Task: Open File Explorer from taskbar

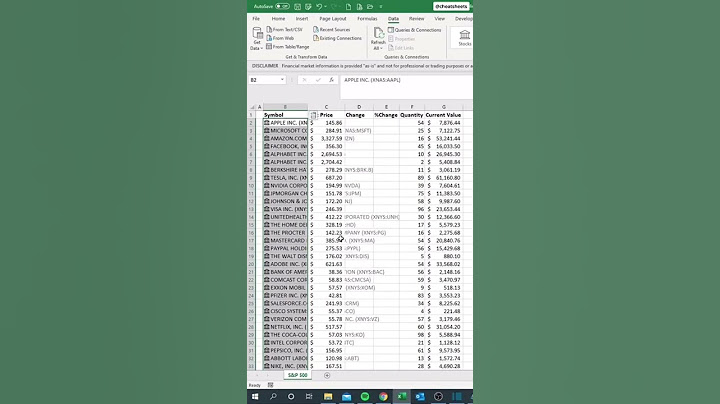Action: 328,396
